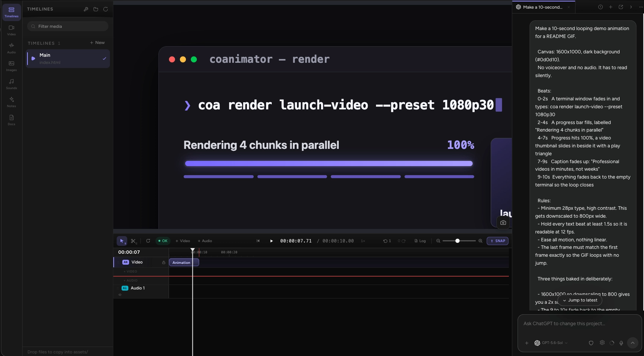Open the chat panel more options menu
644x356 pixels.
641,7
